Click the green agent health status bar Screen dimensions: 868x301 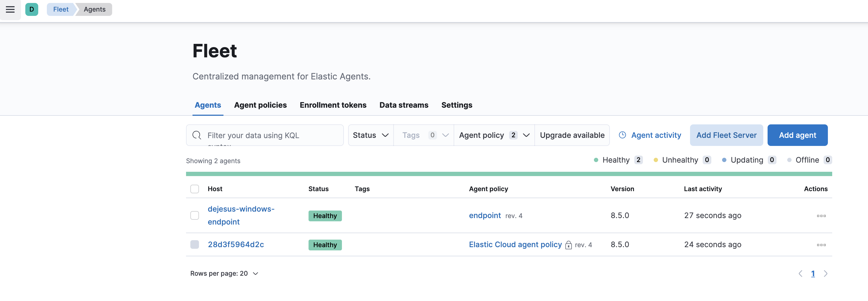pos(509,174)
